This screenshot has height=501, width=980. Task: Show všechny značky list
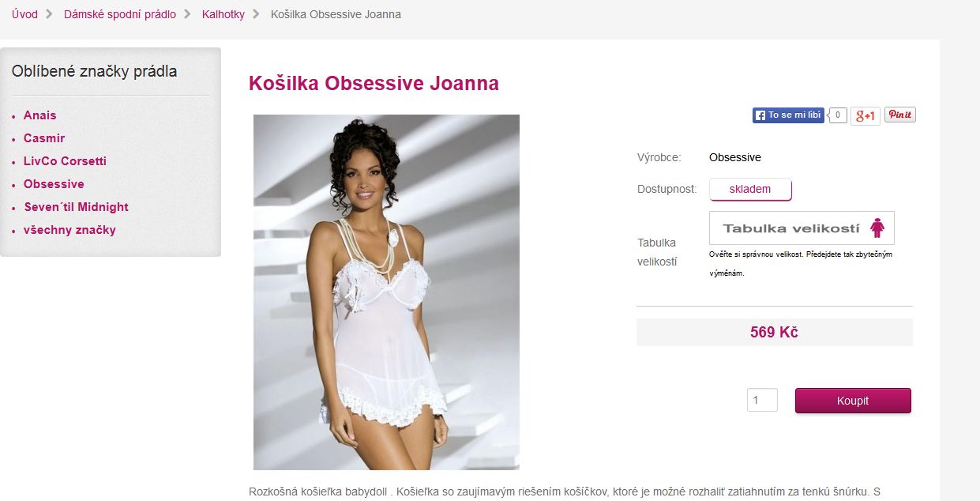pos(69,230)
